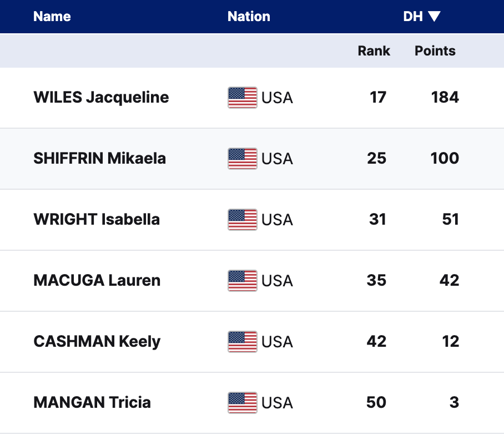Screen dimensions: 504x435
Task: Open WILES Jacqueline's athlete profile
Action: coord(101,98)
